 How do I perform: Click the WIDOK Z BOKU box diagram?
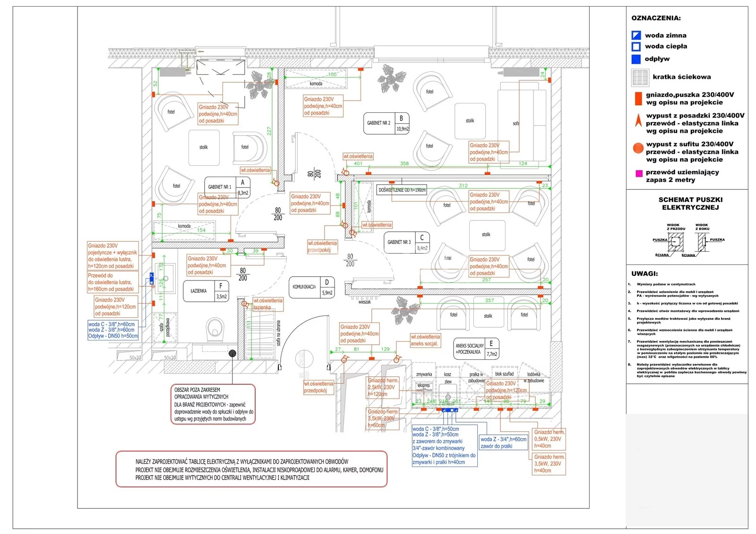[x=702, y=242]
